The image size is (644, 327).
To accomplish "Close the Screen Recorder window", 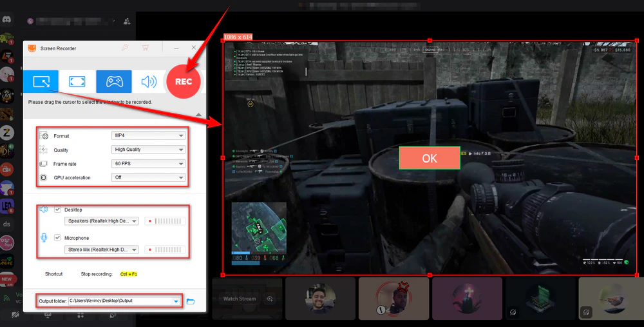I will (194, 48).
